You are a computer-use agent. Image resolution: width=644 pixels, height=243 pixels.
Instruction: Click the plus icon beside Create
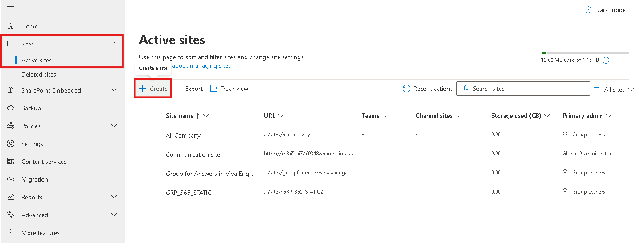pyautogui.click(x=143, y=89)
